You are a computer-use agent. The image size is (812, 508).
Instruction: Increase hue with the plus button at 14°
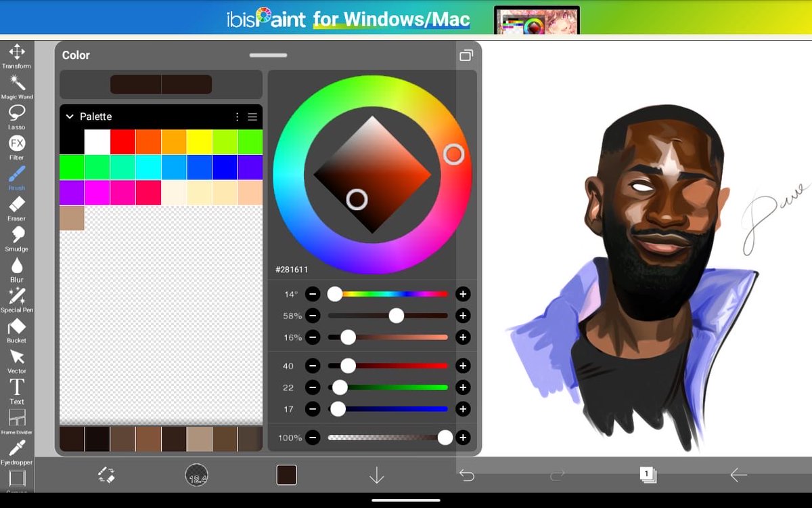click(x=463, y=294)
